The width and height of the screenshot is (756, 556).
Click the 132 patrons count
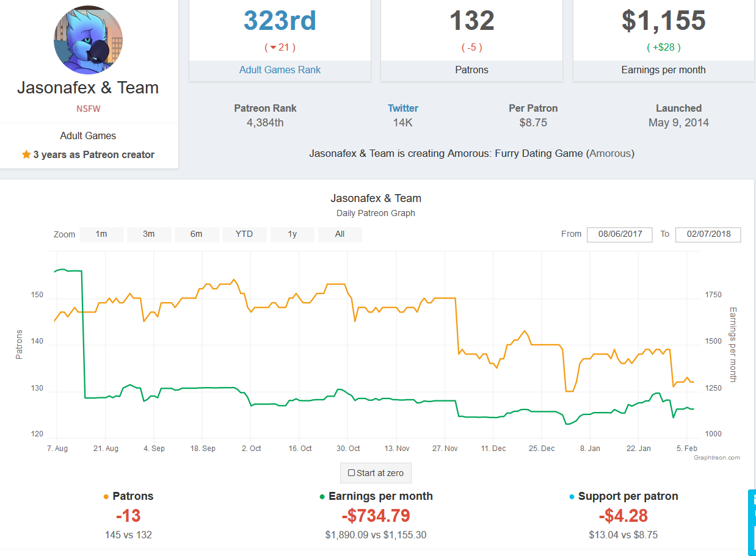[x=472, y=21]
